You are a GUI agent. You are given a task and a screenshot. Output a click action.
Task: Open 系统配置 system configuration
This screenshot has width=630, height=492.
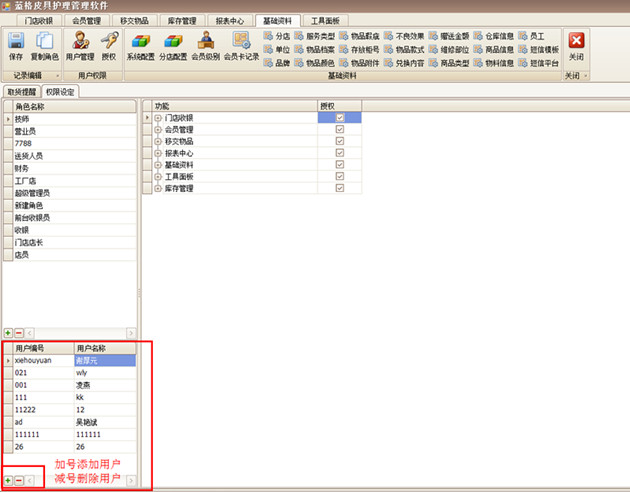140,45
